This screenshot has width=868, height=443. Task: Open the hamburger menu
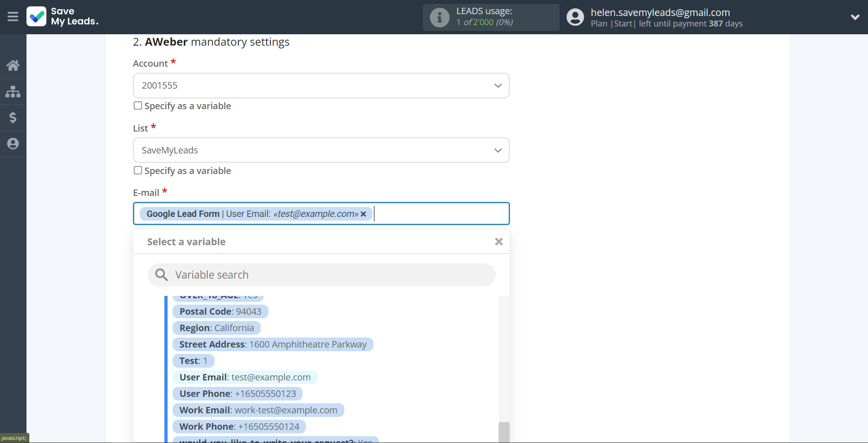click(13, 17)
